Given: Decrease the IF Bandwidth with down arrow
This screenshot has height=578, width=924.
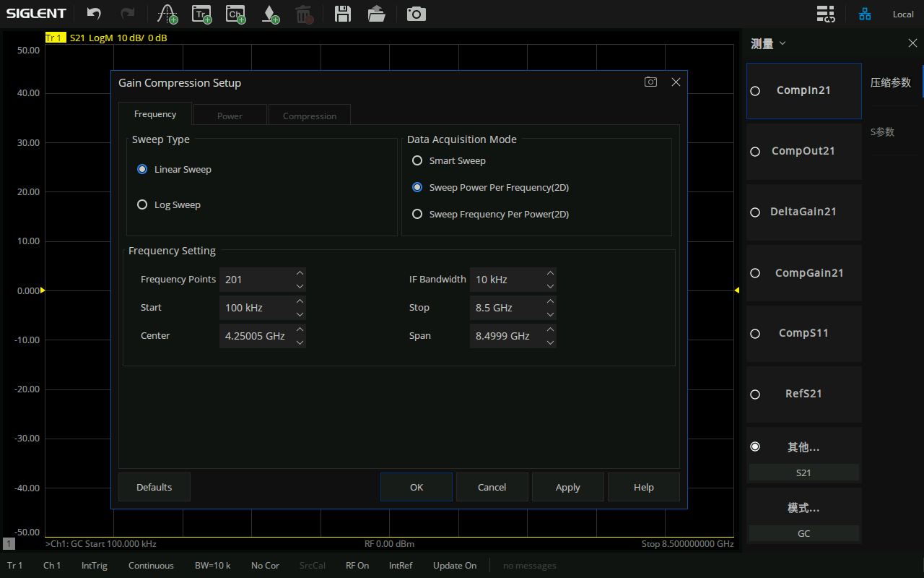Looking at the screenshot, I should pyautogui.click(x=551, y=286).
